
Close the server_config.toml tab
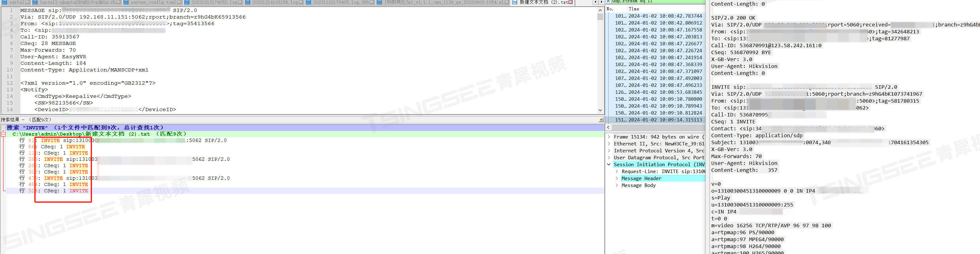[179, 2]
